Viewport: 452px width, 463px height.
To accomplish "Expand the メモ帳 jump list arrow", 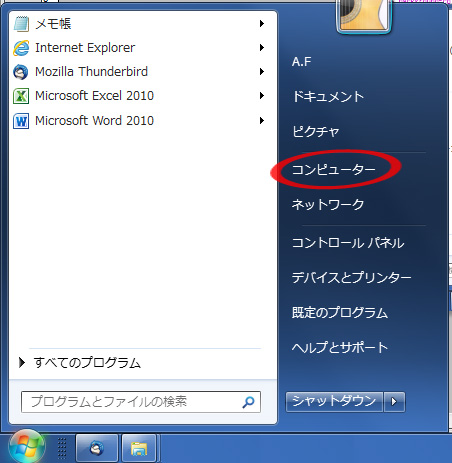I will coord(262,24).
